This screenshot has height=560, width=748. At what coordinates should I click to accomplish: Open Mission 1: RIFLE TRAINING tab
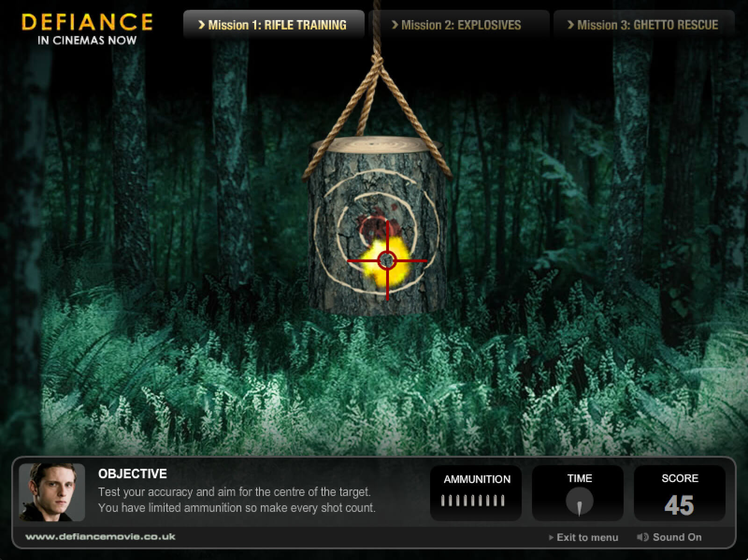pyautogui.click(x=273, y=25)
